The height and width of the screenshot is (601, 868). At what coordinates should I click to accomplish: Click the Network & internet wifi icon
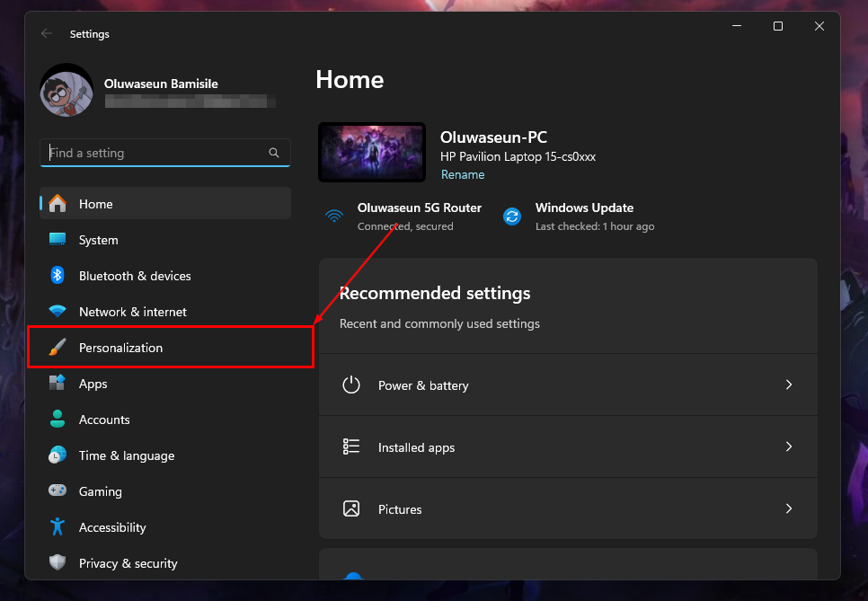point(58,311)
